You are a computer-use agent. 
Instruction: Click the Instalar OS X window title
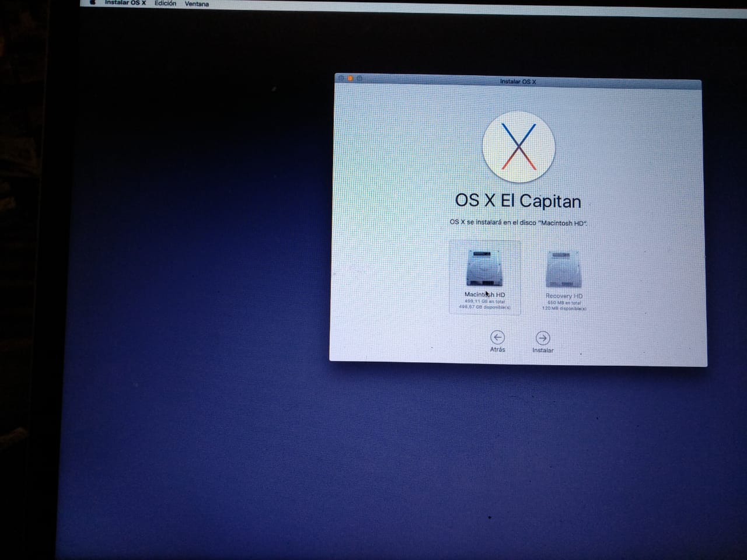[518, 81]
